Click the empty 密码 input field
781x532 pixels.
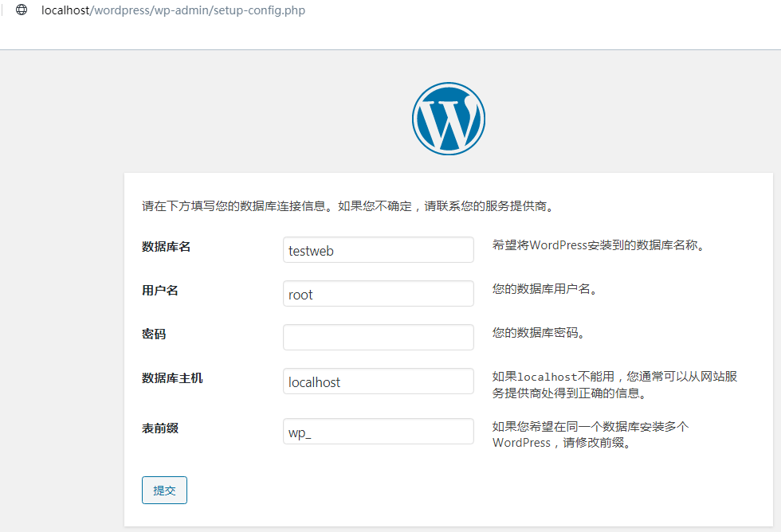[x=378, y=338]
